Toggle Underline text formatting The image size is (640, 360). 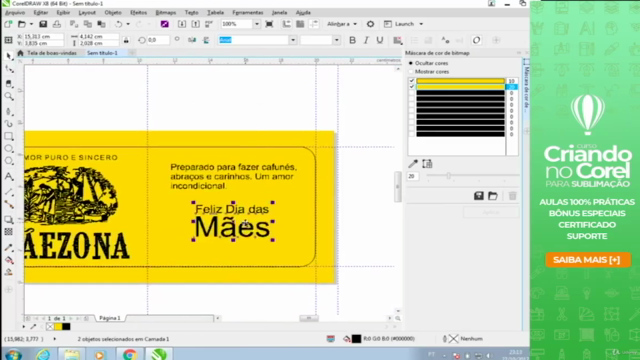380,40
